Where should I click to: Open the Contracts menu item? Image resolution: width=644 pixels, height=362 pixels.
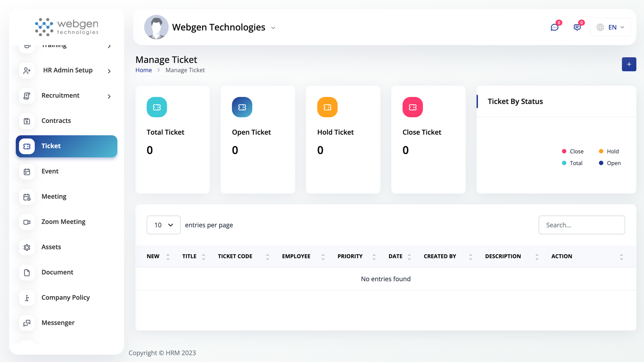tap(56, 121)
